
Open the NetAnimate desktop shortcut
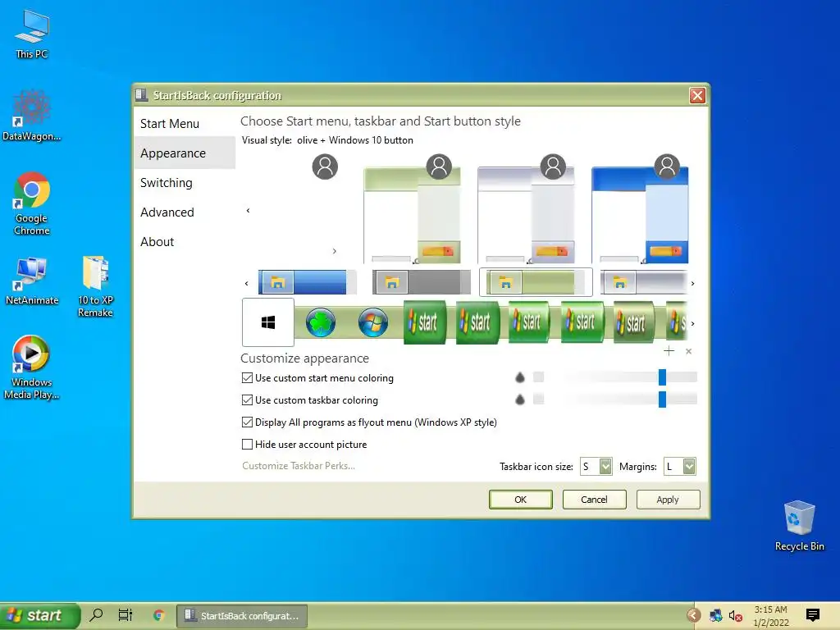tap(32, 281)
